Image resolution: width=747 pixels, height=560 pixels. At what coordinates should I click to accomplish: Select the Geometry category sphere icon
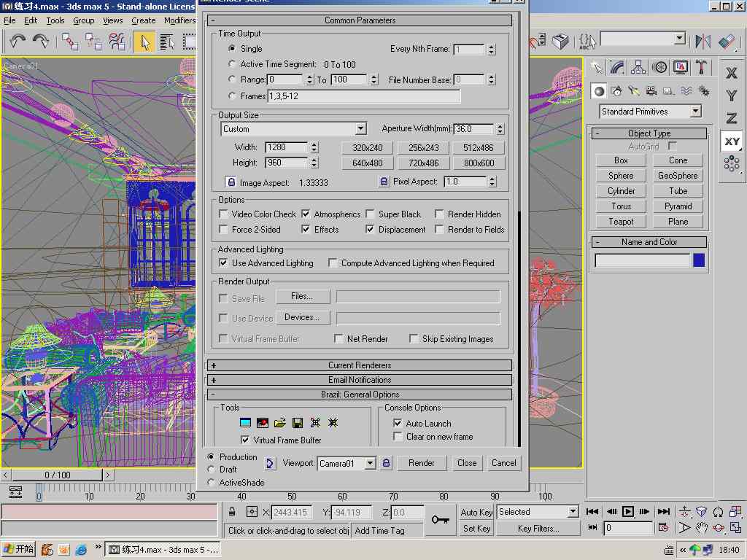pyautogui.click(x=600, y=91)
